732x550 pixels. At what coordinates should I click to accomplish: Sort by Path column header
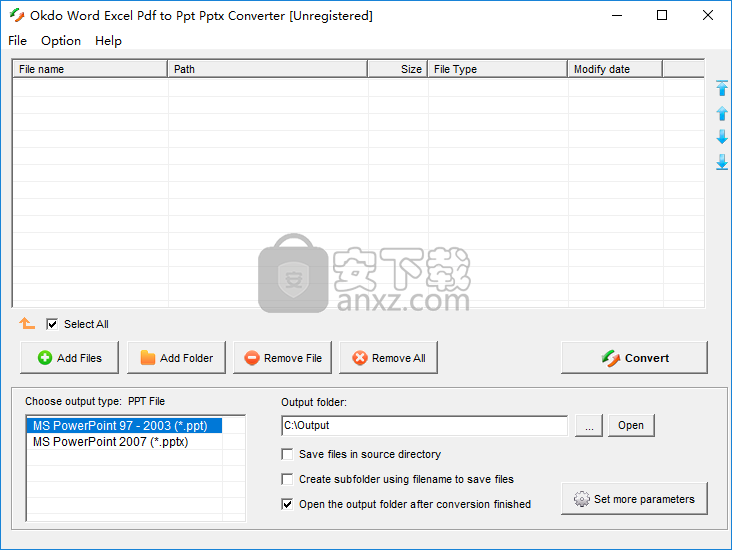[267, 69]
